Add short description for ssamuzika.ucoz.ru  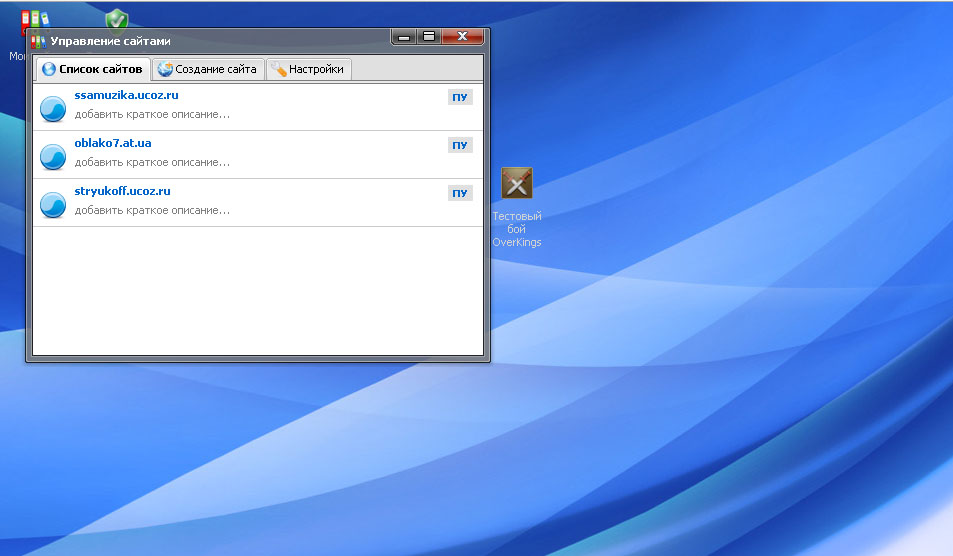152,114
